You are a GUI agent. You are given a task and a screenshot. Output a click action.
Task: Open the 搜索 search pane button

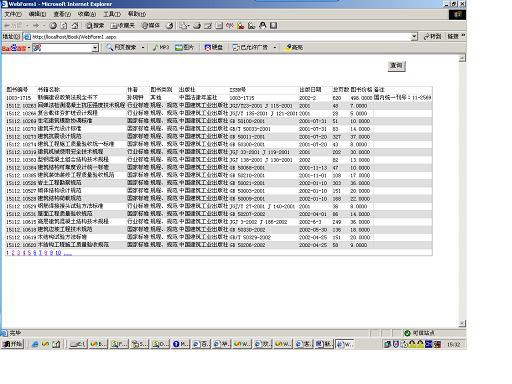(x=95, y=25)
